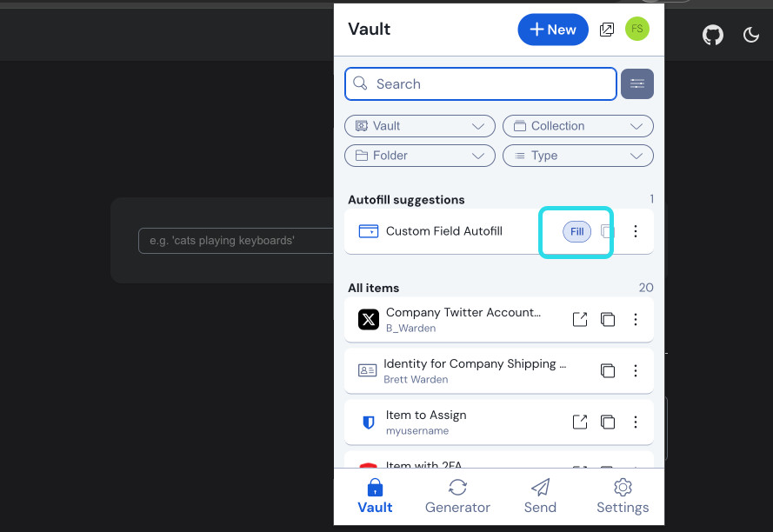
Task: Copy from Company Twitter Account item
Action: pos(608,320)
